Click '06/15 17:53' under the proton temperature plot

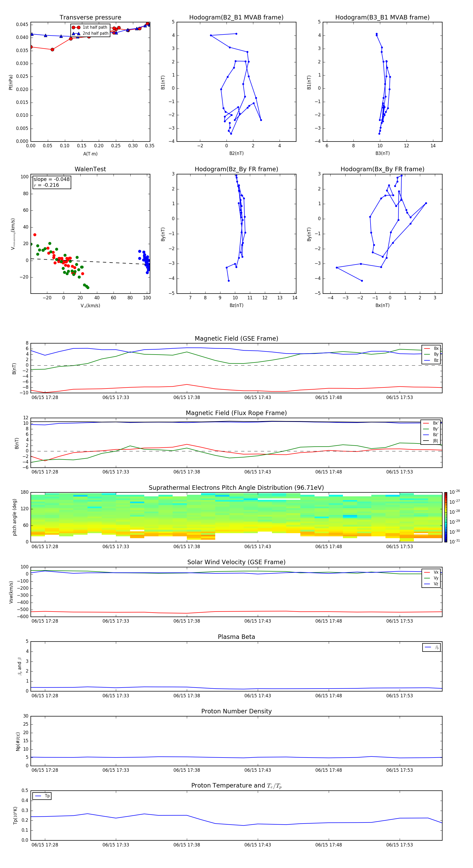(400, 845)
